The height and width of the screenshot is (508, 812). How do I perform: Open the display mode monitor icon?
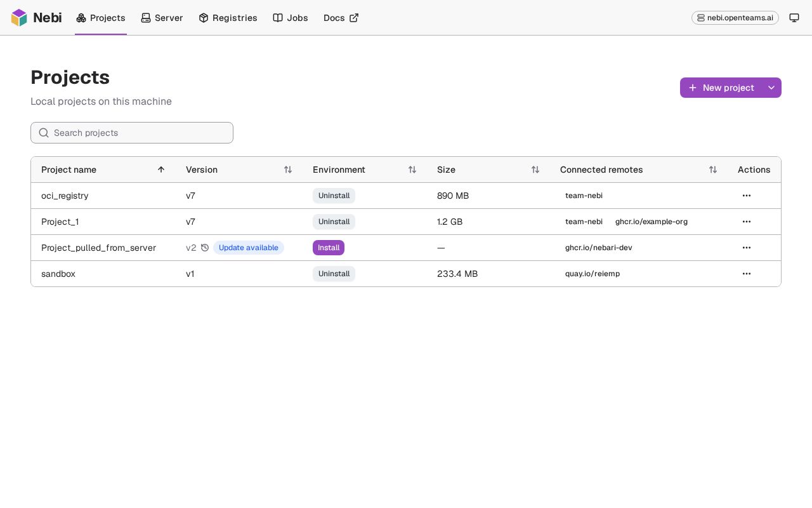(794, 18)
